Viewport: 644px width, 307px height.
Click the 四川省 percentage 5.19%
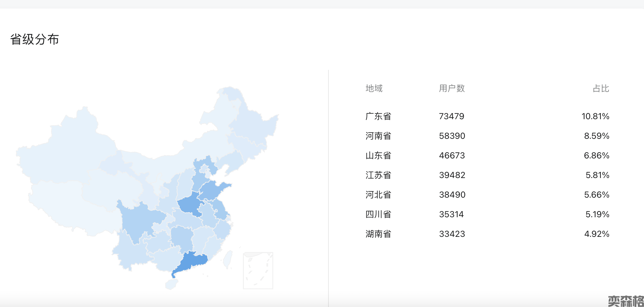[597, 214]
